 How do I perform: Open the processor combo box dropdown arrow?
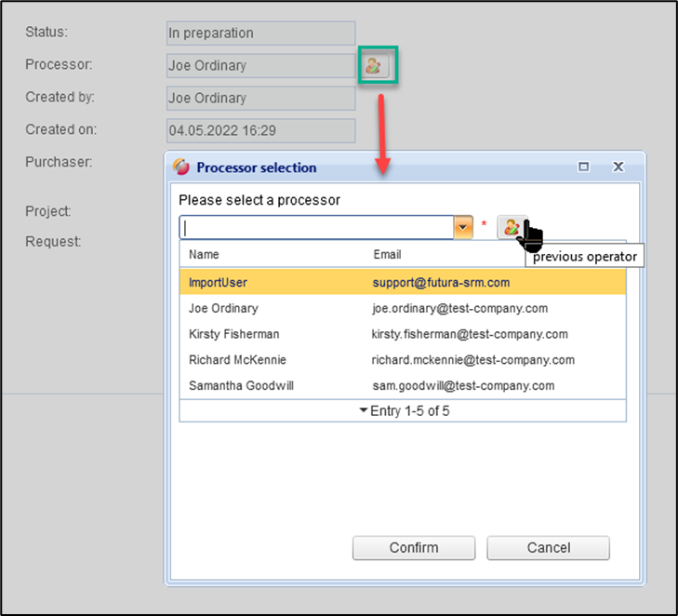[463, 228]
